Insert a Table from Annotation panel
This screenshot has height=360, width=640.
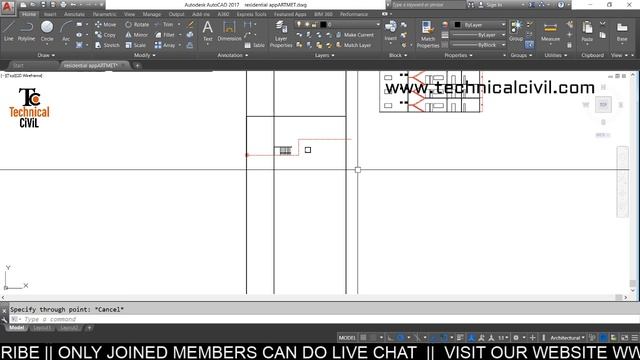click(255, 45)
